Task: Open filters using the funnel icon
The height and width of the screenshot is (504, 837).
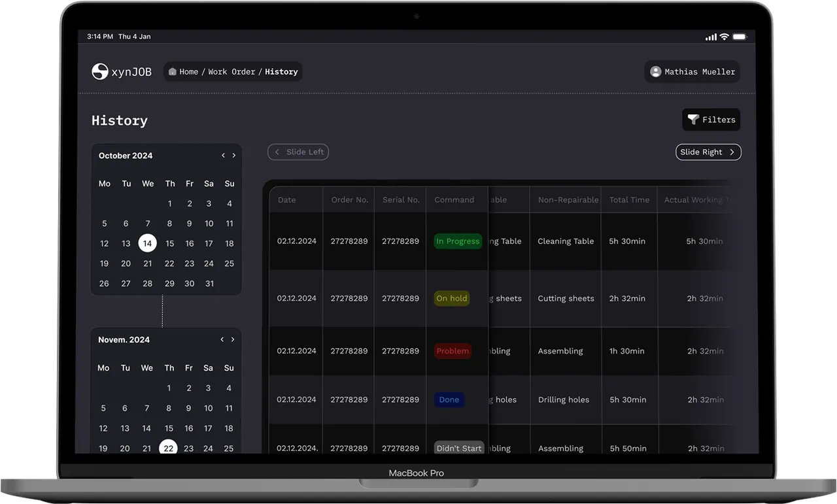Action: 694,120
